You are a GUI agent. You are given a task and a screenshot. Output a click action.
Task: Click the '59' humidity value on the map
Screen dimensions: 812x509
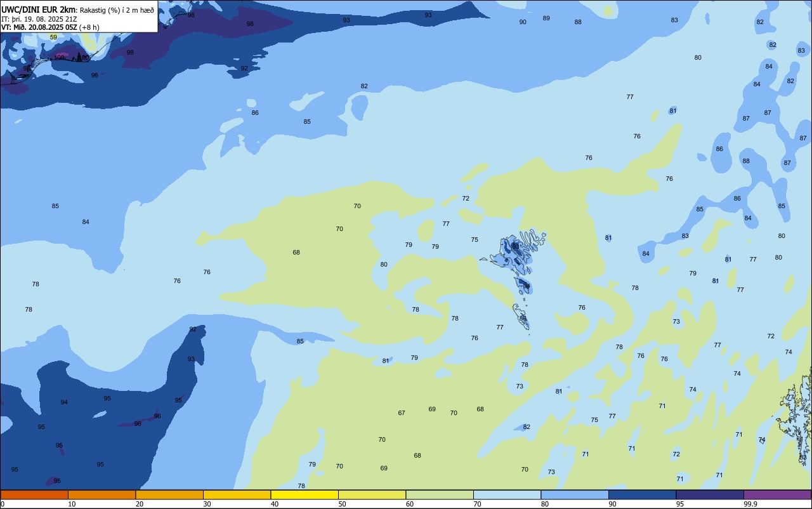[53, 37]
